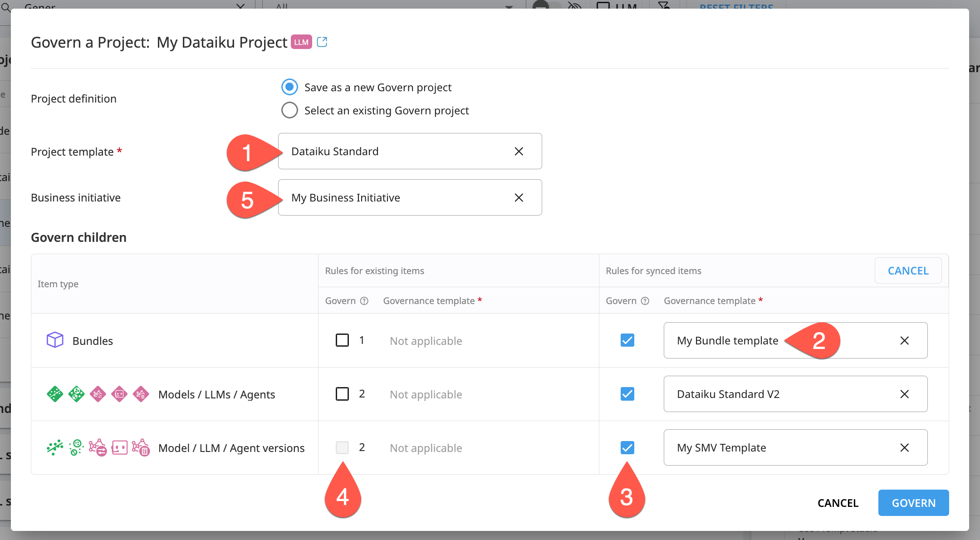Click the bottom CANCEL button
980x540 pixels.
point(838,503)
